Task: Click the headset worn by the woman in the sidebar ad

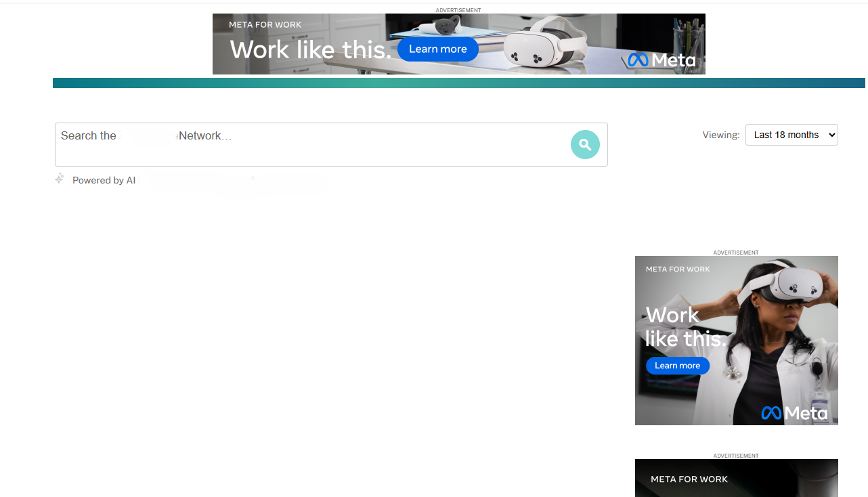Action: pyautogui.click(x=791, y=284)
